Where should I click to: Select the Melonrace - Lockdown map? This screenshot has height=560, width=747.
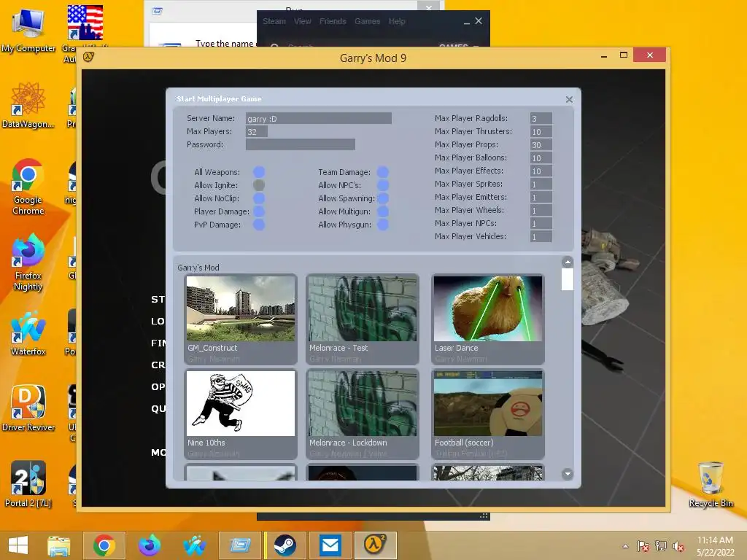click(363, 414)
